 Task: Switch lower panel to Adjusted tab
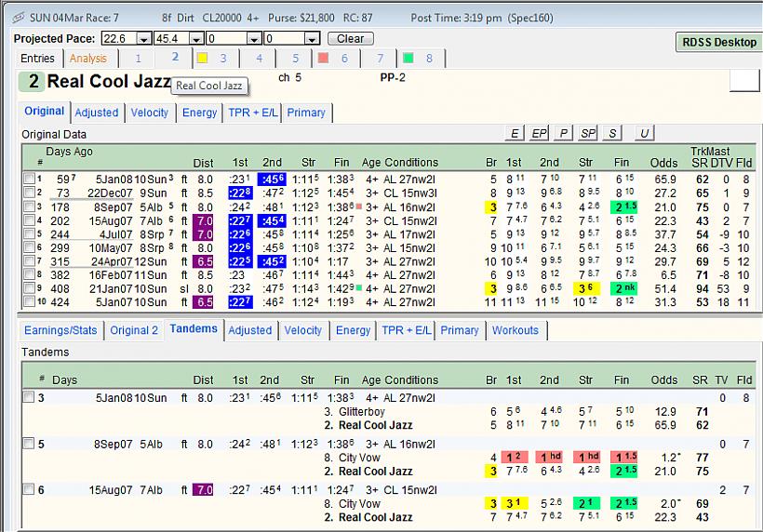(250, 330)
